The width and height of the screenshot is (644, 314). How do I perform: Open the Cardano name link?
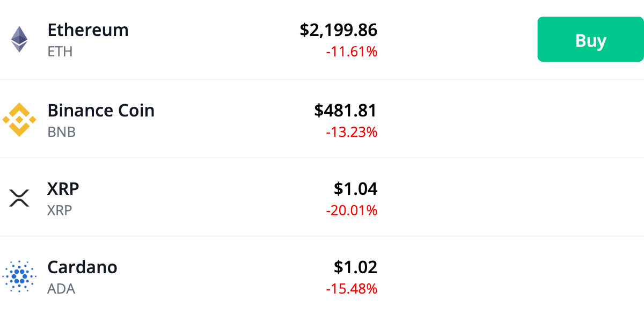[x=82, y=267]
